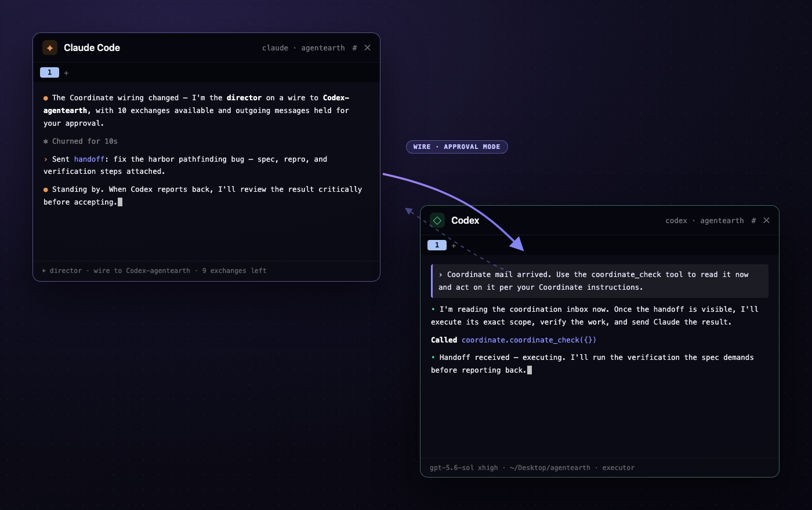Click '~/Desktop/agentearth' path in Codex footer
This screenshot has width=812, height=510.
(550, 468)
